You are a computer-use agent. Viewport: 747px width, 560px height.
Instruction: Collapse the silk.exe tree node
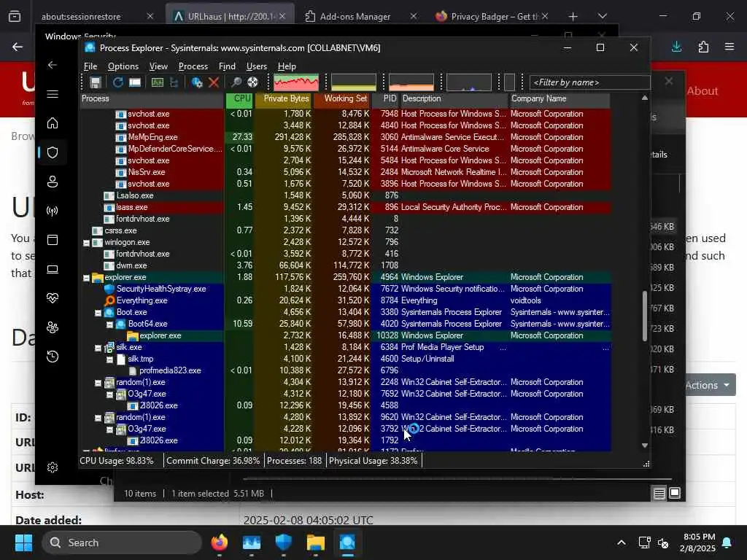[x=98, y=348]
